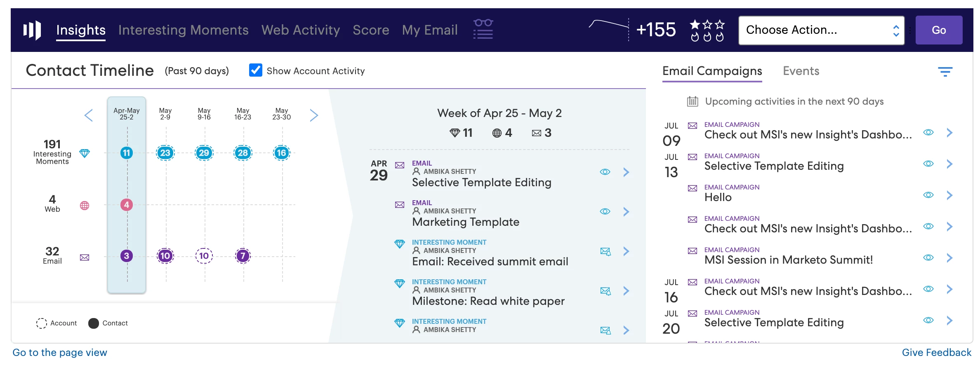Viewport: 980px width, 365px height.
Task: Click Give Feedback link
Action: click(936, 353)
